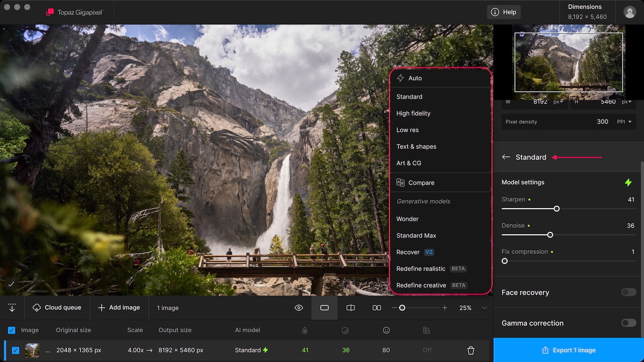Select the Low res model
The image size is (644, 362).
(441, 130)
